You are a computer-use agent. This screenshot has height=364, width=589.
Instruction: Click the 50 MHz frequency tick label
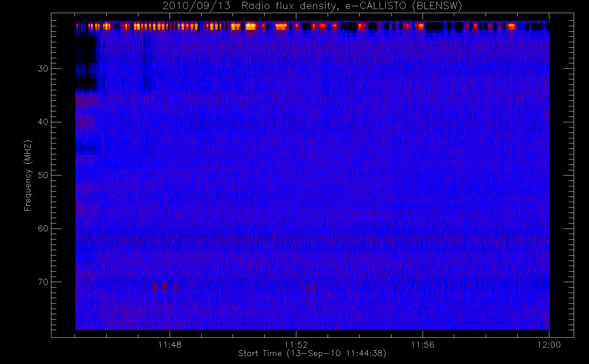coord(43,175)
